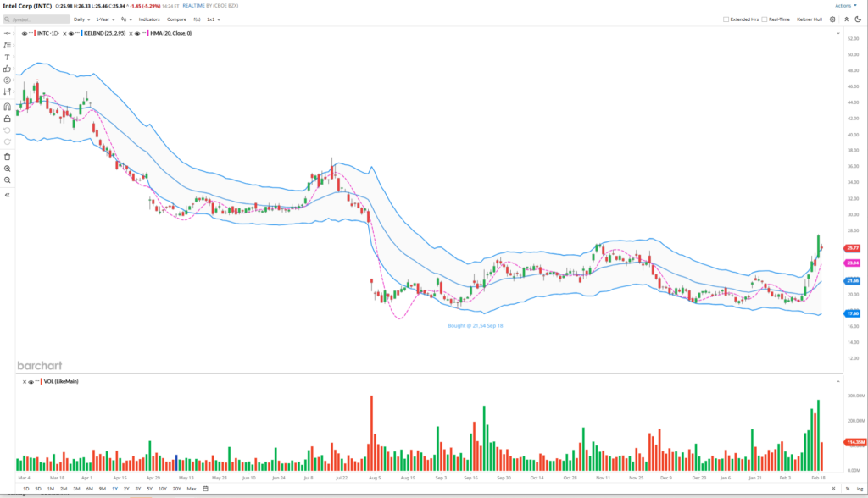Open chart settings gear icon

(832, 19)
